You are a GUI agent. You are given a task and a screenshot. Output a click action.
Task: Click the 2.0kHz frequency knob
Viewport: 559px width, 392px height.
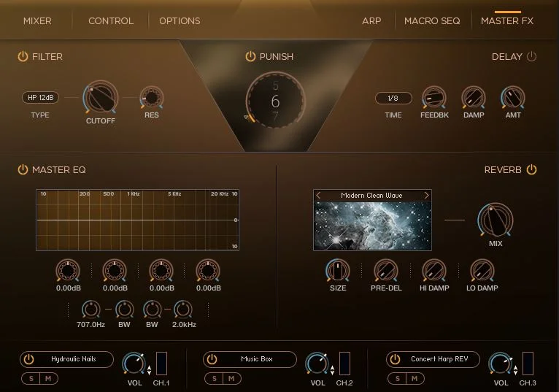(183, 309)
